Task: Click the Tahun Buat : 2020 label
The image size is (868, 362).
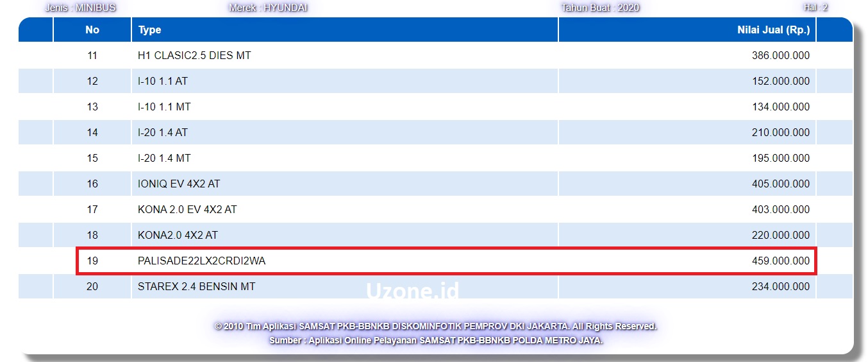Action: click(600, 8)
